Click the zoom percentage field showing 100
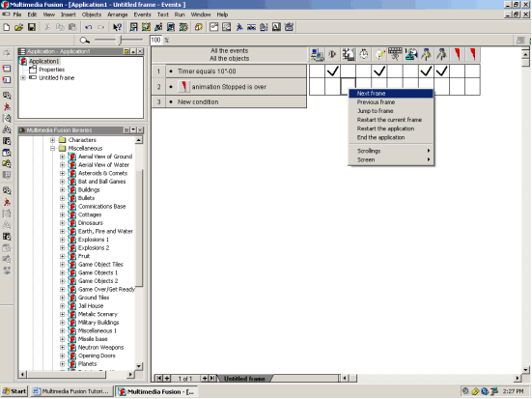The image size is (532, 399). tap(155, 40)
